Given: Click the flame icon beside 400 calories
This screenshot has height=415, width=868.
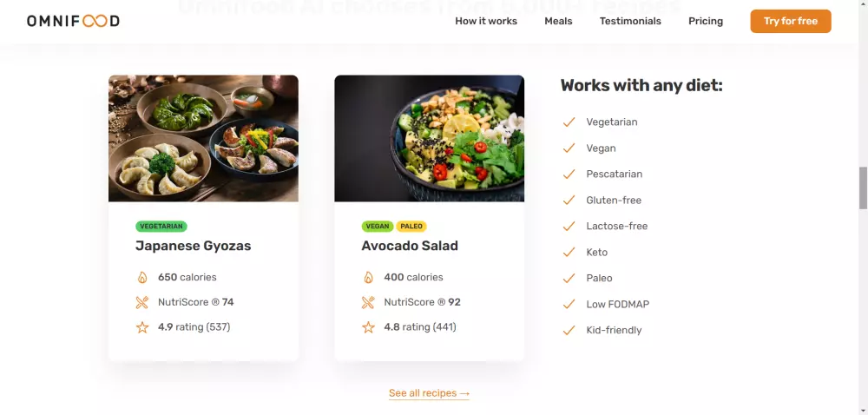Looking at the screenshot, I should pos(368,278).
